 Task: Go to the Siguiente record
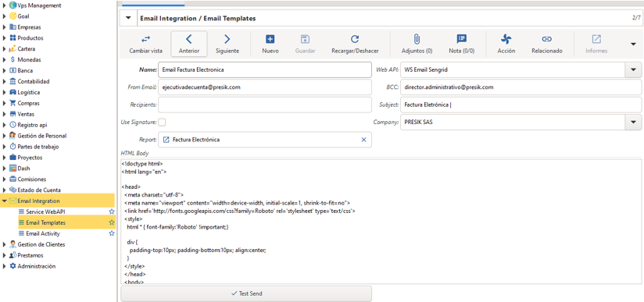(227, 44)
